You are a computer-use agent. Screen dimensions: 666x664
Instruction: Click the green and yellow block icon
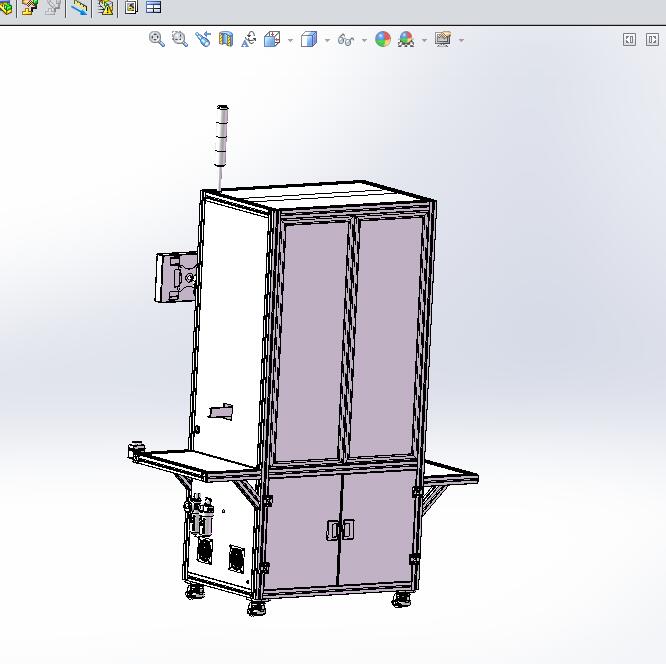tap(6, 7)
